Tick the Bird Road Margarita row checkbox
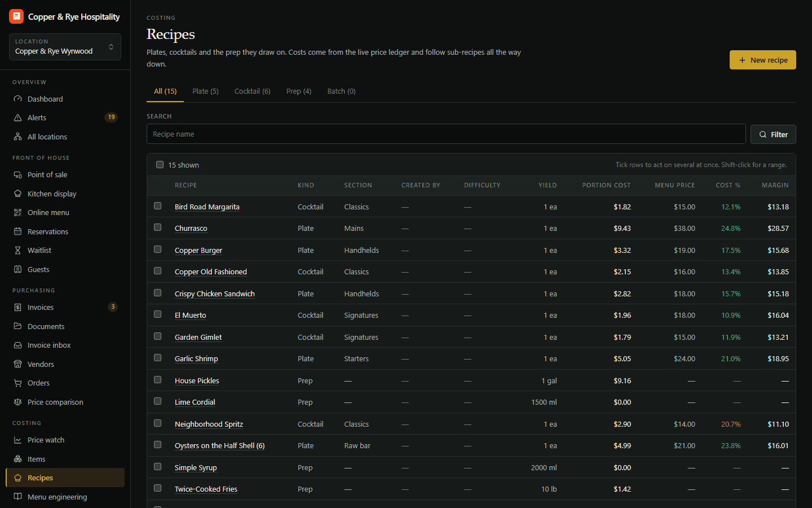The image size is (812, 508). pos(158,206)
